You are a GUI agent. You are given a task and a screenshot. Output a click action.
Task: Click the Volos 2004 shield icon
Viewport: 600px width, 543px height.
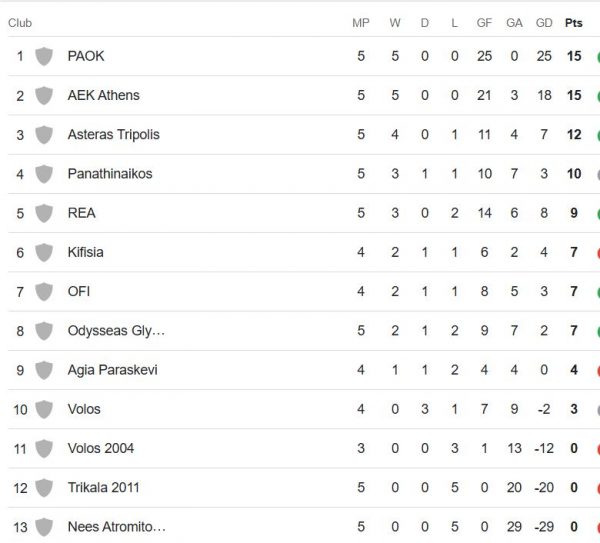pyautogui.click(x=43, y=448)
